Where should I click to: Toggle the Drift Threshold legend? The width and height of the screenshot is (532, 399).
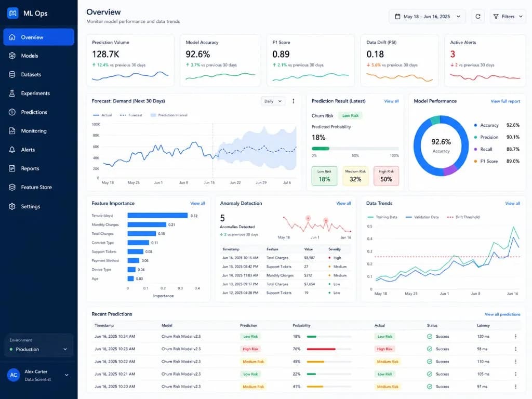[x=463, y=217]
